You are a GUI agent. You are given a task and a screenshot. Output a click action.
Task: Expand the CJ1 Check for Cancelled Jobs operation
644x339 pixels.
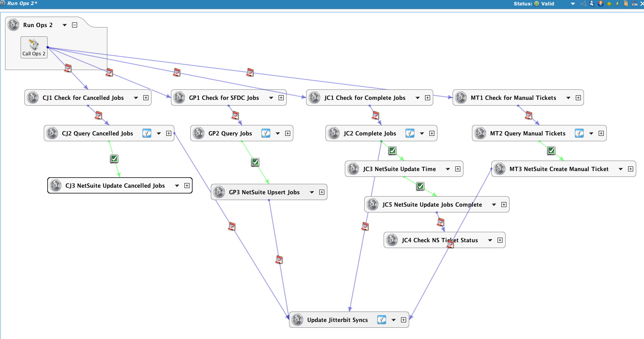coord(146,98)
